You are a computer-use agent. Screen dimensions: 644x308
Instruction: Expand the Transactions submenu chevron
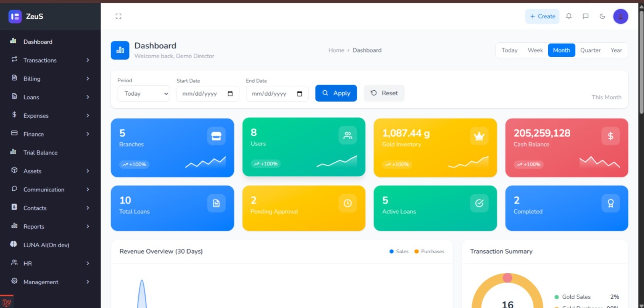pos(87,60)
